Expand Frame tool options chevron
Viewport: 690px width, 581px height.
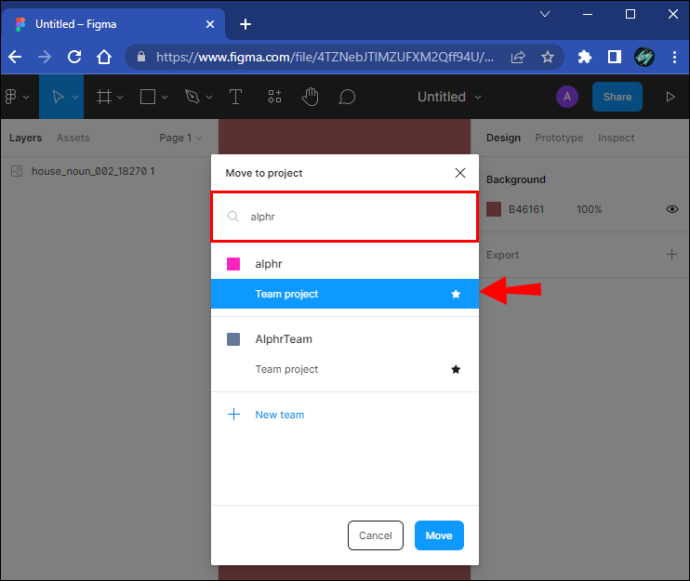click(x=120, y=97)
